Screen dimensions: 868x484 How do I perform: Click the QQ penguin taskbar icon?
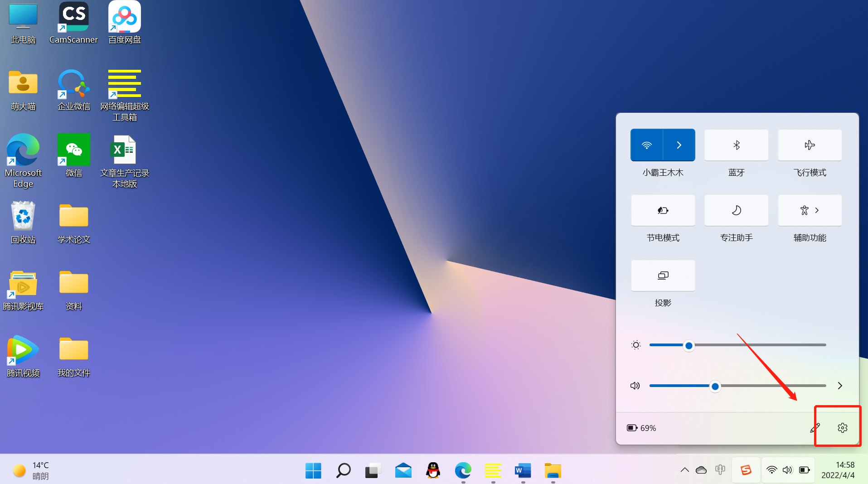433,470
